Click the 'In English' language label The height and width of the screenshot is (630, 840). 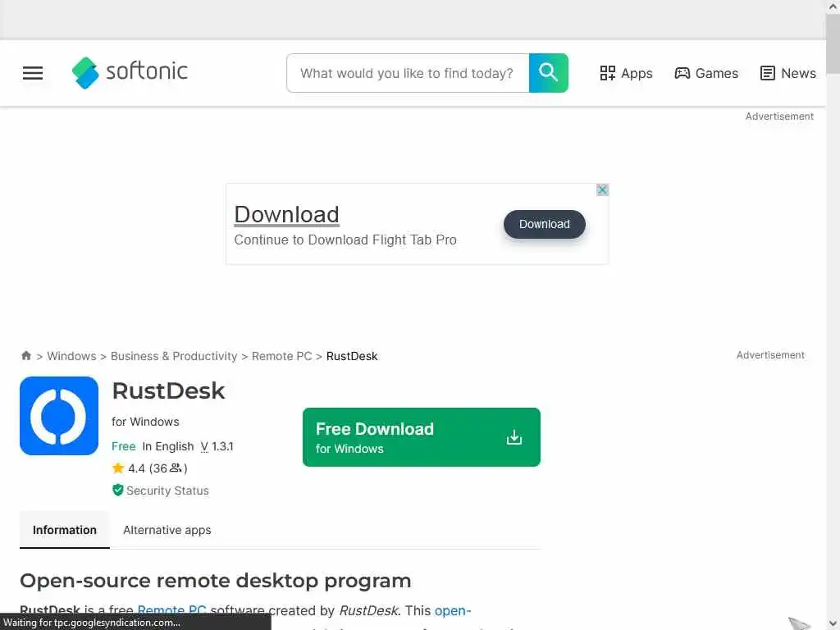[168, 446]
